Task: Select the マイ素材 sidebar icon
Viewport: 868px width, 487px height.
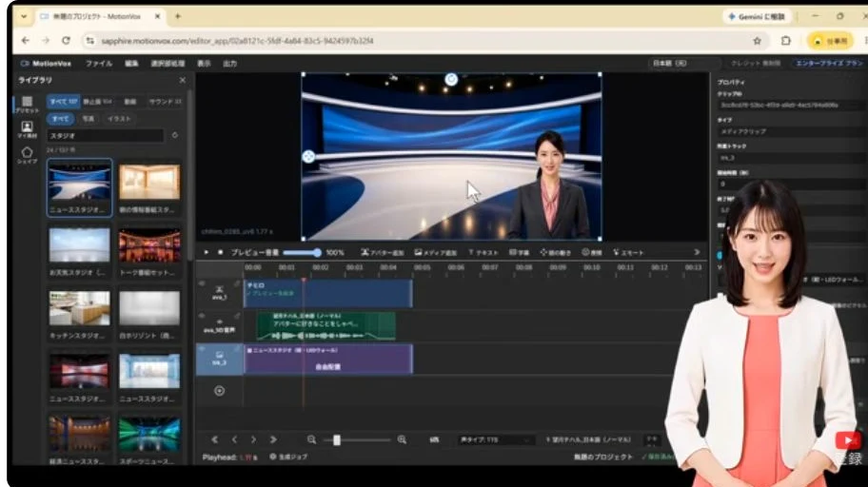Action: click(27, 129)
